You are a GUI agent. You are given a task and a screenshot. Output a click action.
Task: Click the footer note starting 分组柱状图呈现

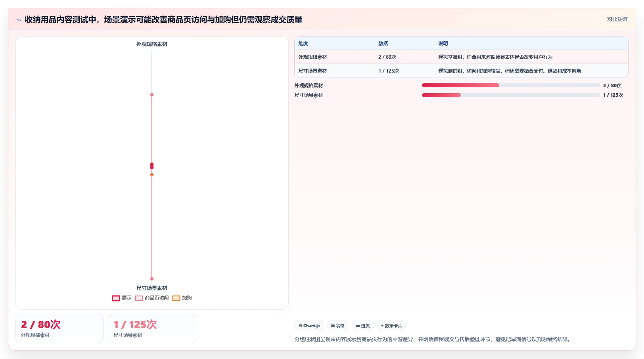[x=433, y=339]
